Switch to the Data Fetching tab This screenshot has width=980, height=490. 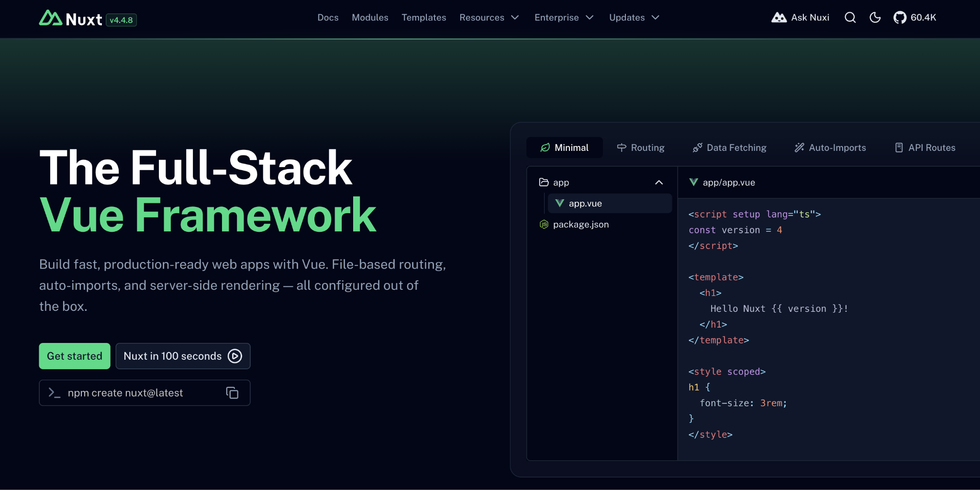point(730,148)
